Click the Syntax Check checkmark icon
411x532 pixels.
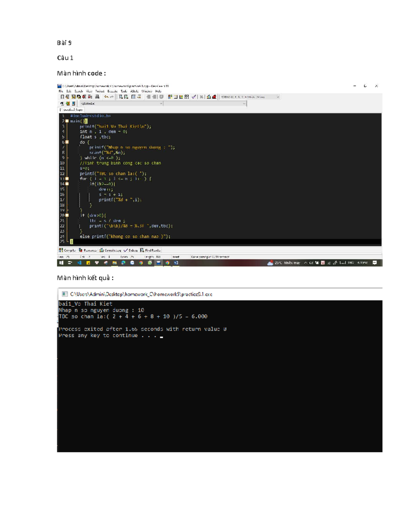coord(194,97)
